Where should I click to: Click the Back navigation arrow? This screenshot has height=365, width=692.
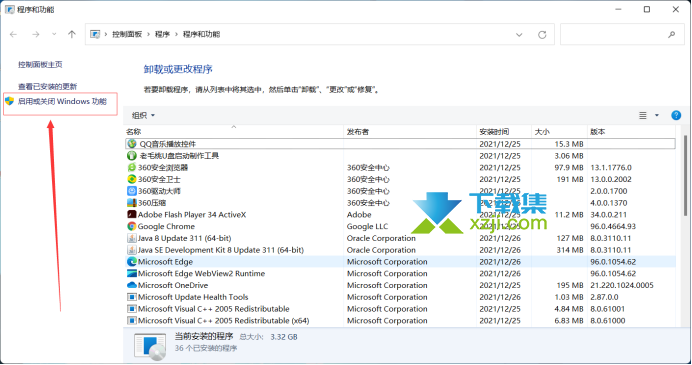click(13, 34)
